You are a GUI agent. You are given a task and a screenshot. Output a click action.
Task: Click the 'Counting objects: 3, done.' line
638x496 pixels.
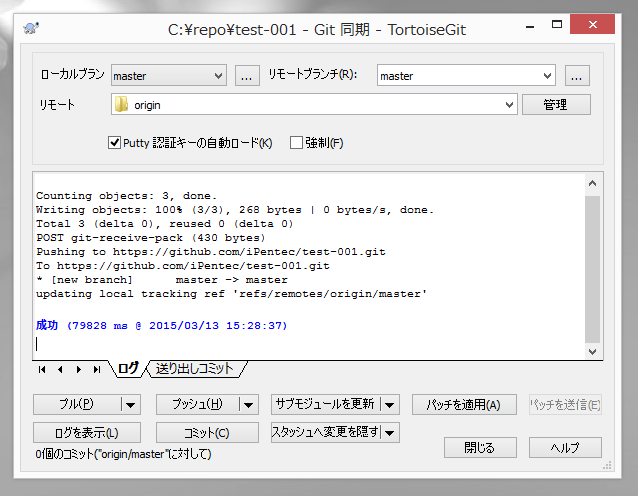click(x=127, y=196)
